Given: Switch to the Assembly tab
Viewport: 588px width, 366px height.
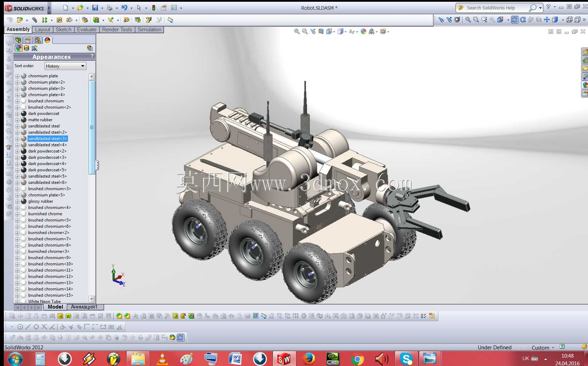Looking at the screenshot, I should click(x=18, y=30).
